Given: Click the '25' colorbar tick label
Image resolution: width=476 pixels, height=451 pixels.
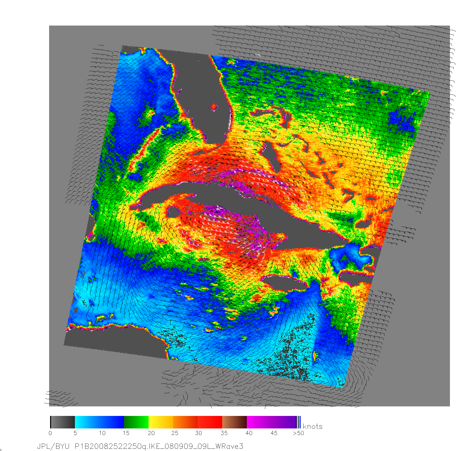Looking at the screenshot, I should [175, 433].
